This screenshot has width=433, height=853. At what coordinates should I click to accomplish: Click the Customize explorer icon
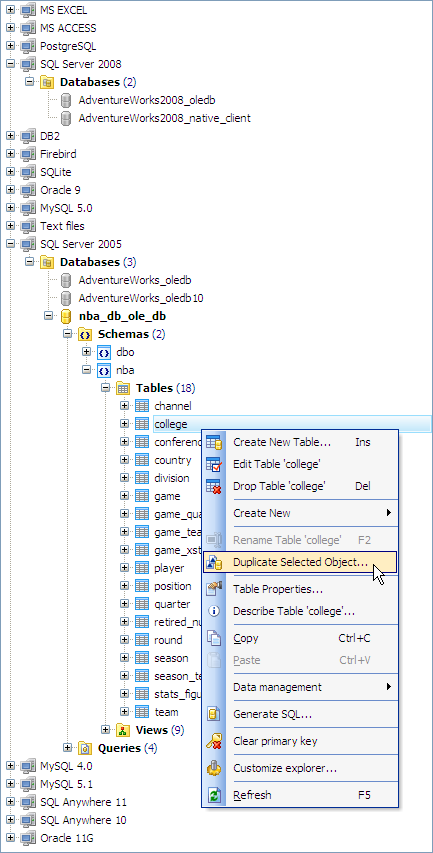[214, 768]
